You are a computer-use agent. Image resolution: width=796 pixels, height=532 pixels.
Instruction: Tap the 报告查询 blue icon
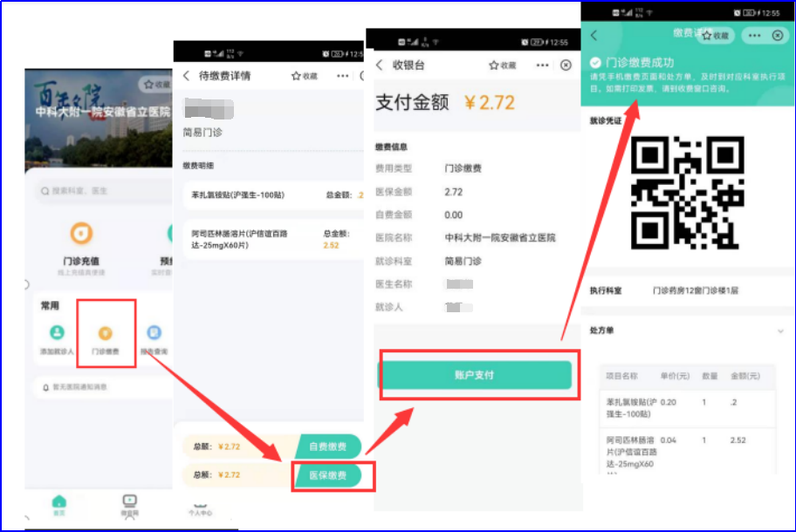click(154, 333)
